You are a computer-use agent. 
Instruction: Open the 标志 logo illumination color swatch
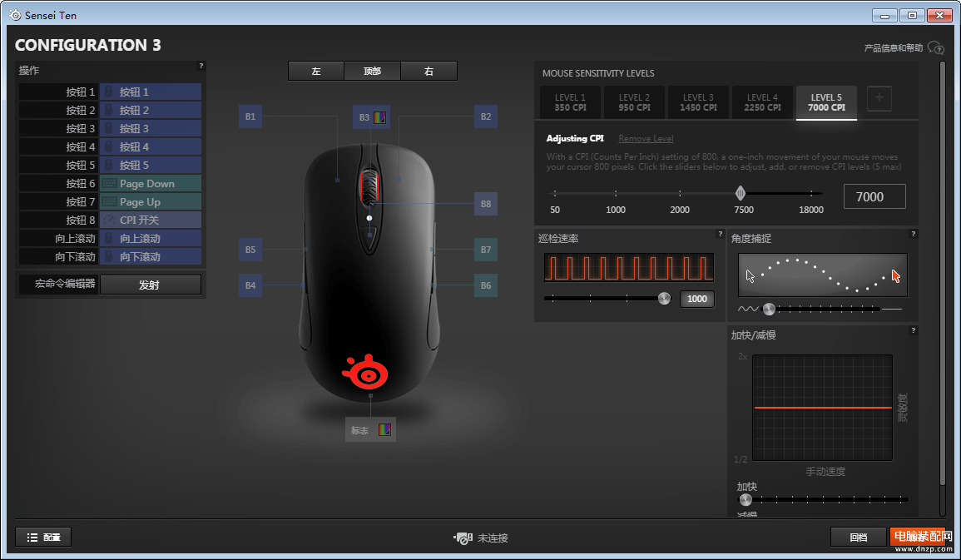click(385, 429)
